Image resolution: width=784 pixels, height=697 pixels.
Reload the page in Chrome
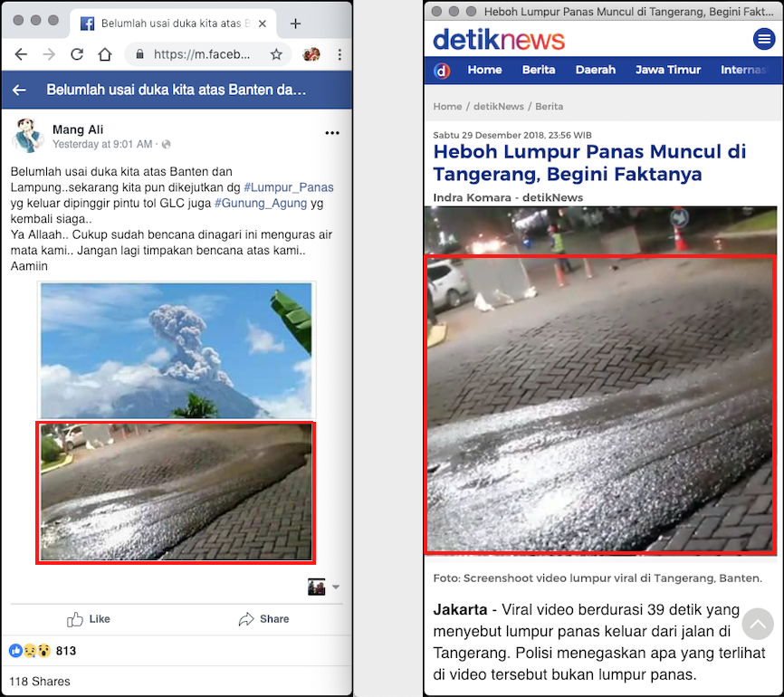coord(77,54)
